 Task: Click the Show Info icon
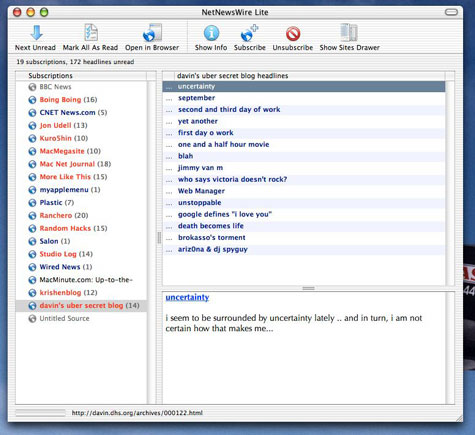(x=211, y=33)
